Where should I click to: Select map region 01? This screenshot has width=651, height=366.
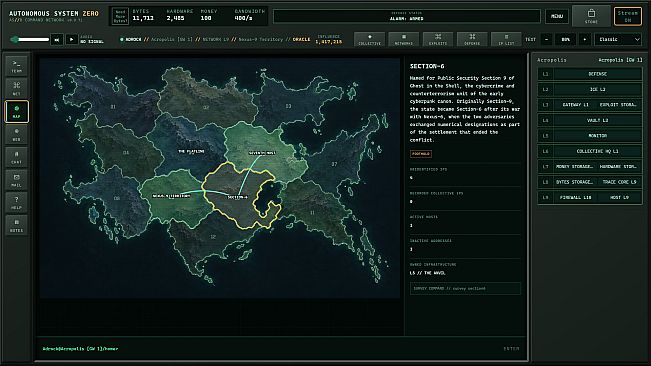113,107
